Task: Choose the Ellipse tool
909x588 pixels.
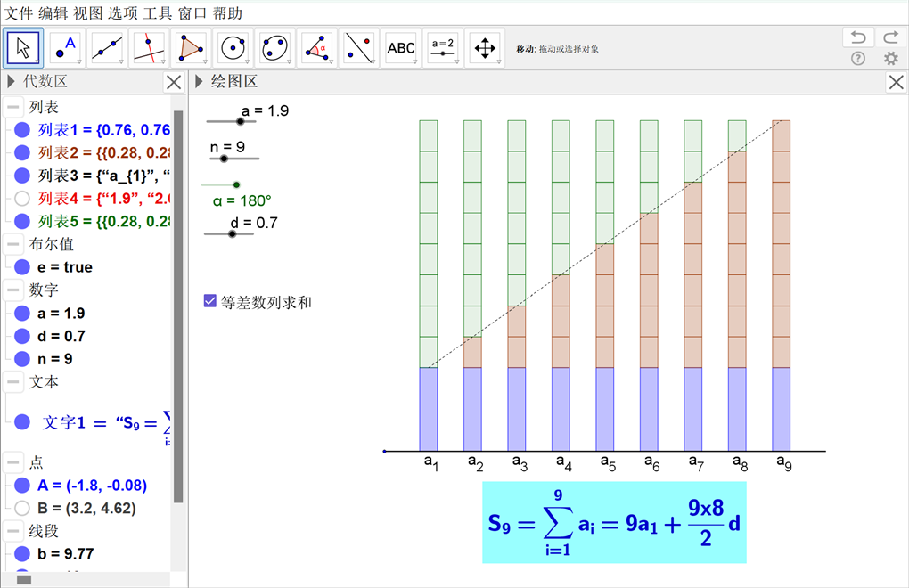Action: tap(275, 47)
